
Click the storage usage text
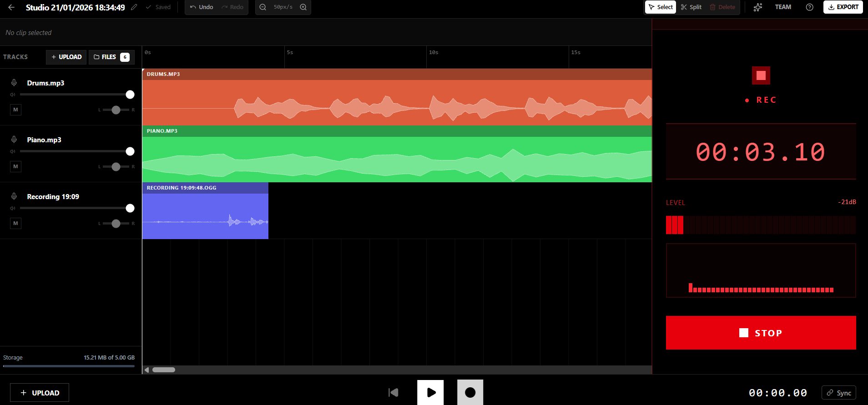coord(109,358)
